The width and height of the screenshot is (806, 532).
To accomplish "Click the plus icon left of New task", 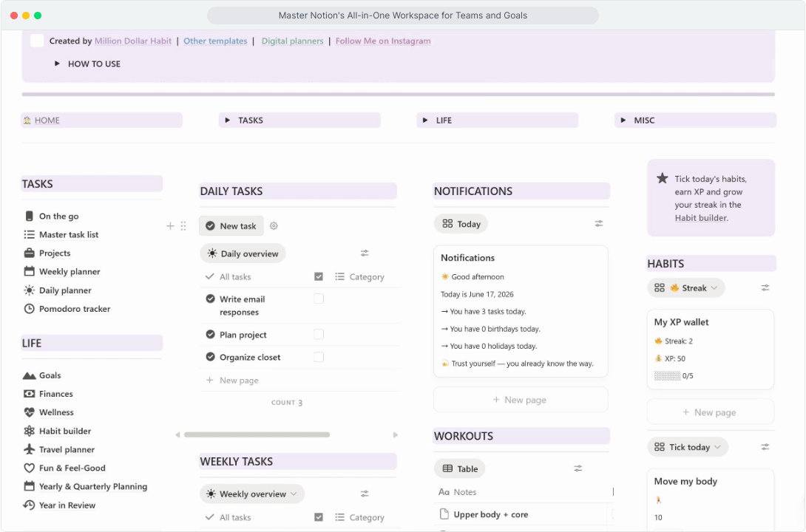I will pyautogui.click(x=170, y=226).
